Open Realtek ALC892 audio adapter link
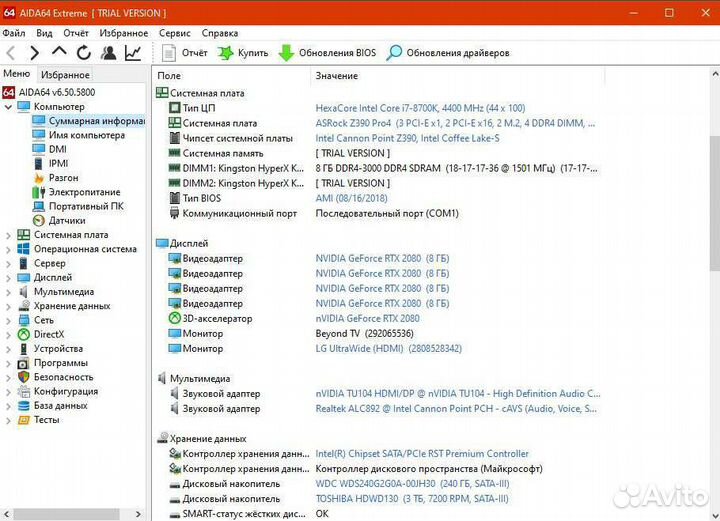Image resolution: width=720 pixels, height=521 pixels. (456, 409)
